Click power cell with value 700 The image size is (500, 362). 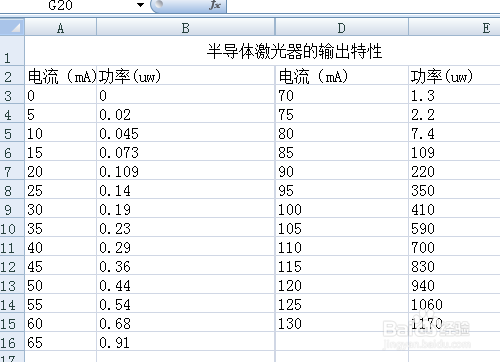coord(454,246)
